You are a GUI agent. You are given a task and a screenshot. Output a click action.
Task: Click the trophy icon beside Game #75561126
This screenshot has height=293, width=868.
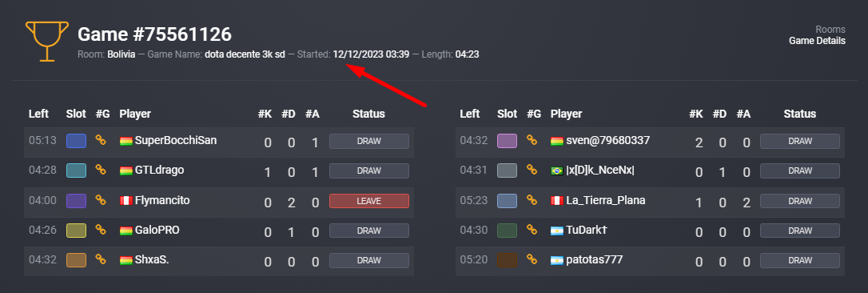click(x=47, y=42)
